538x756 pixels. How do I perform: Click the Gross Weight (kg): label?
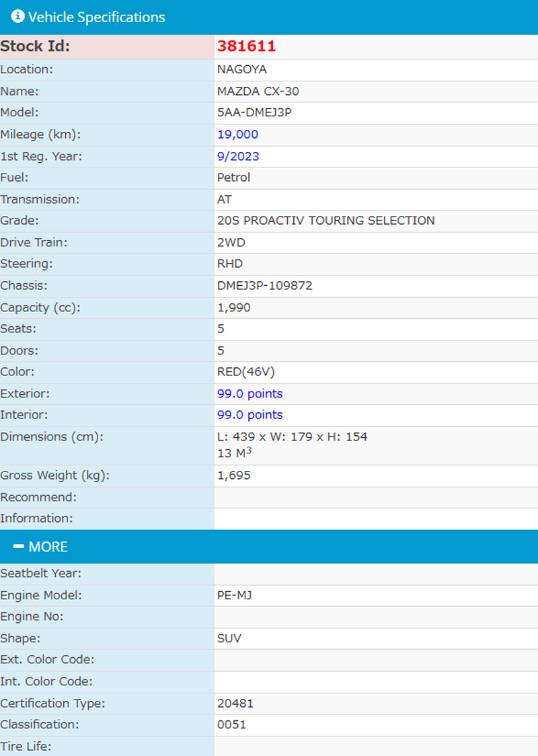(55, 476)
